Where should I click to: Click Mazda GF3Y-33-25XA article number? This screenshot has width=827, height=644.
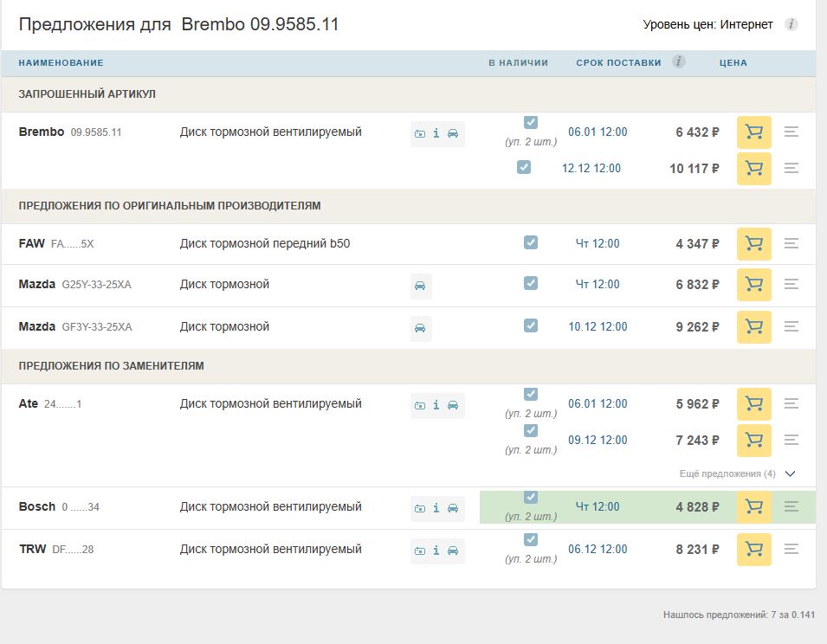(97, 327)
